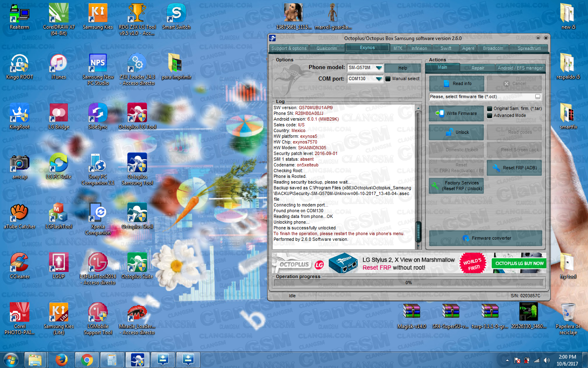The height and width of the screenshot is (368, 588).
Task: Browse for firmware file with ... button
Action: click(x=538, y=97)
